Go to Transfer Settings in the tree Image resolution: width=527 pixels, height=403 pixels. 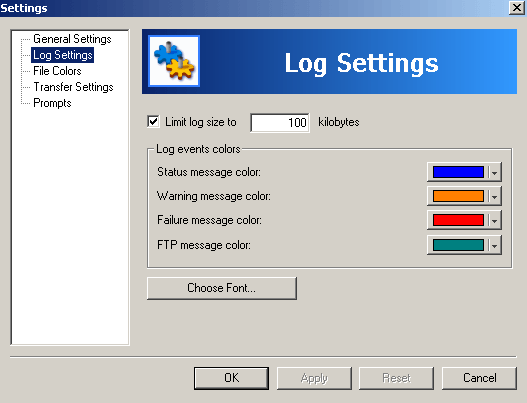(x=73, y=87)
